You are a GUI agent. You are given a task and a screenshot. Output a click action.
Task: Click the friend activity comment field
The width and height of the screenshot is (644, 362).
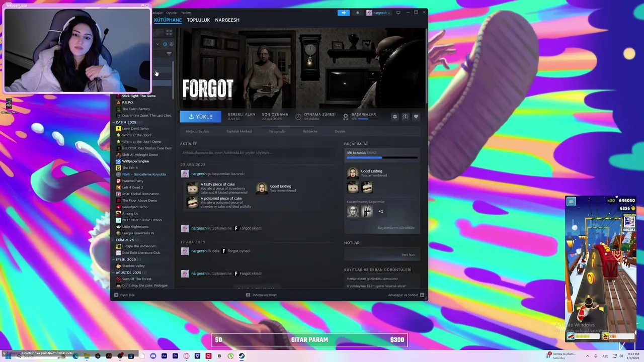pyautogui.click(x=257, y=152)
